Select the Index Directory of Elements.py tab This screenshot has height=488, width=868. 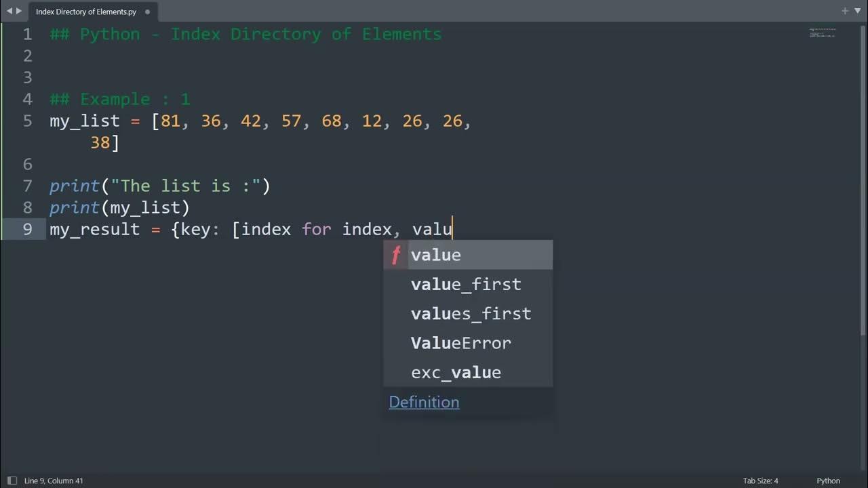click(86, 12)
